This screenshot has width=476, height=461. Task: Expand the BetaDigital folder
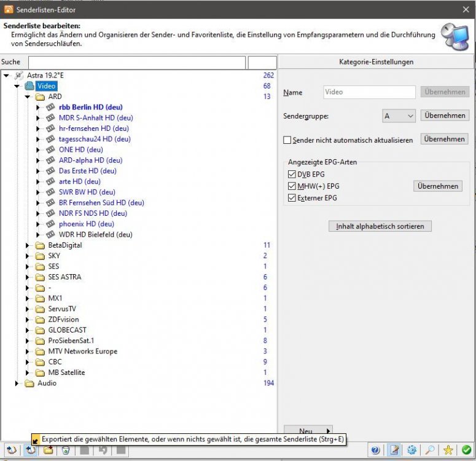(x=28, y=245)
